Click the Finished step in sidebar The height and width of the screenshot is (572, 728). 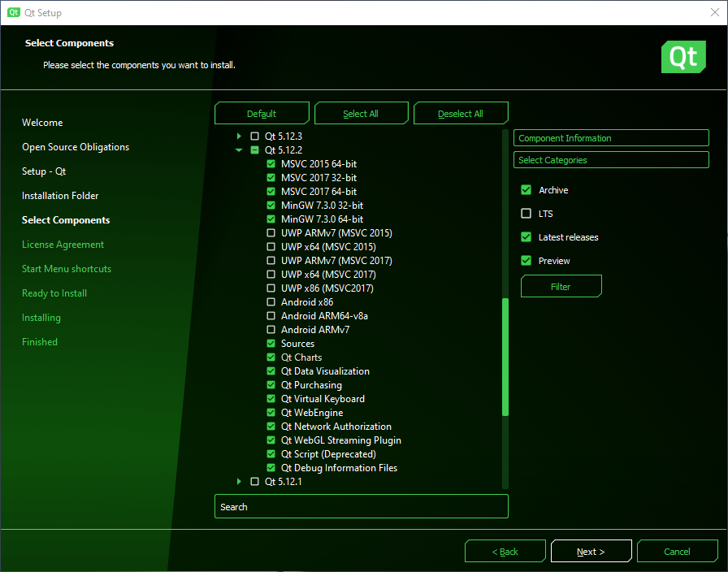tap(40, 342)
